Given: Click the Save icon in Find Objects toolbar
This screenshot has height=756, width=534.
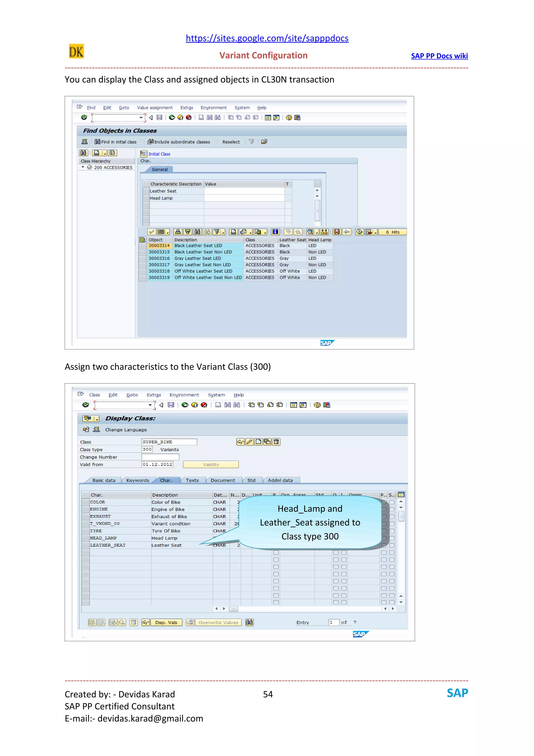Looking at the screenshot, I should tap(159, 117).
